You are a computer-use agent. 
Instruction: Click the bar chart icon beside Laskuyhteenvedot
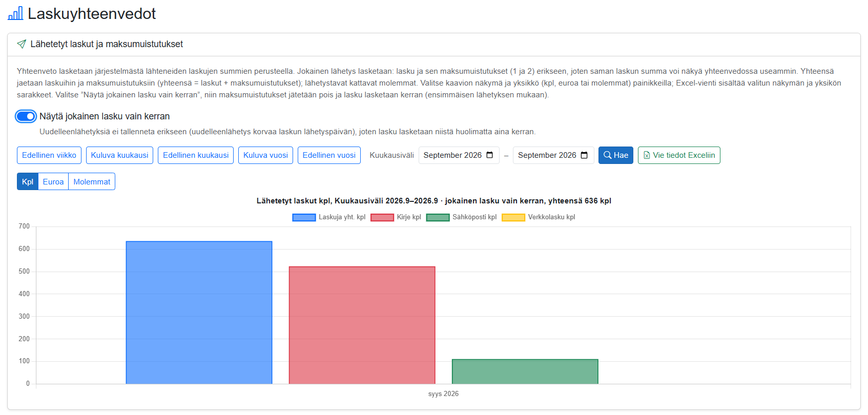[15, 13]
